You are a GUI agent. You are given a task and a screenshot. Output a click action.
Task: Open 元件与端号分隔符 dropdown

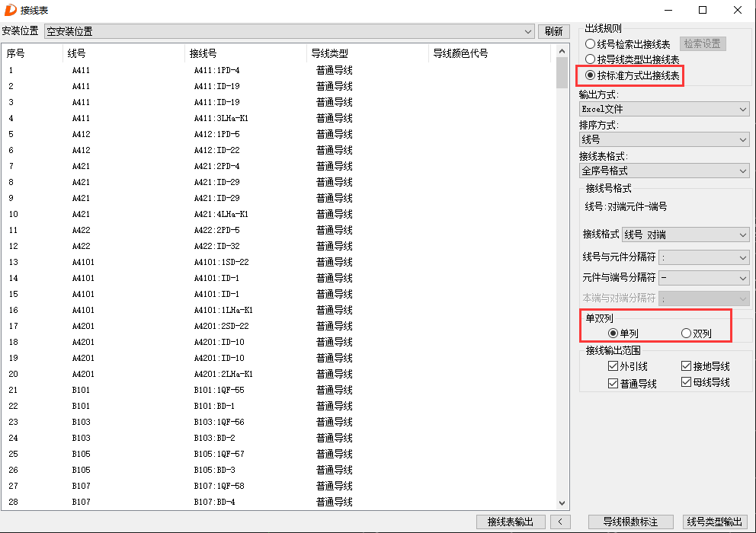click(704, 278)
